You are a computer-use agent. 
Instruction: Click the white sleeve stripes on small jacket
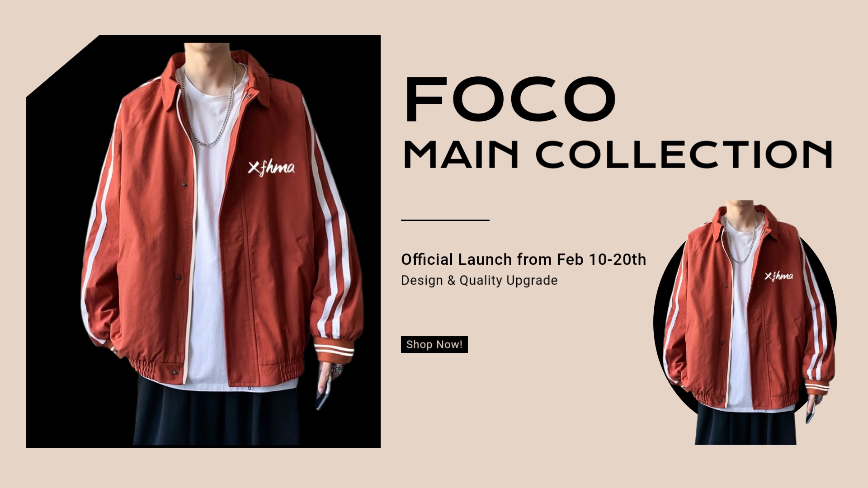816,316
